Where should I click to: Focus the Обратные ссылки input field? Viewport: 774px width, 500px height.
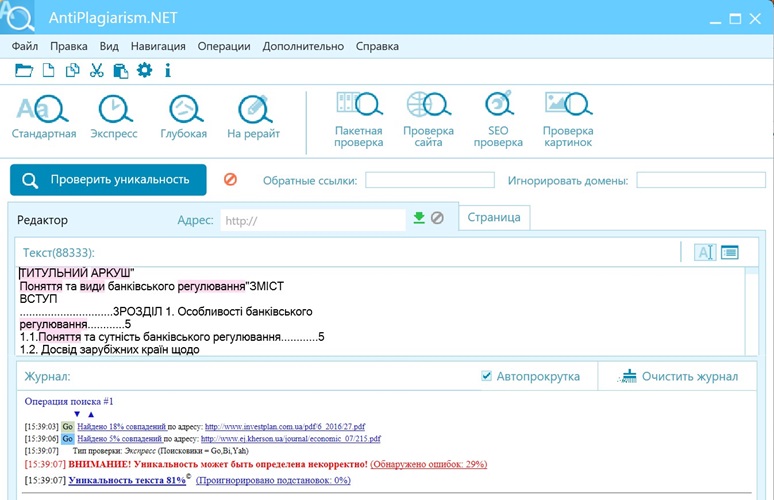[x=430, y=180]
